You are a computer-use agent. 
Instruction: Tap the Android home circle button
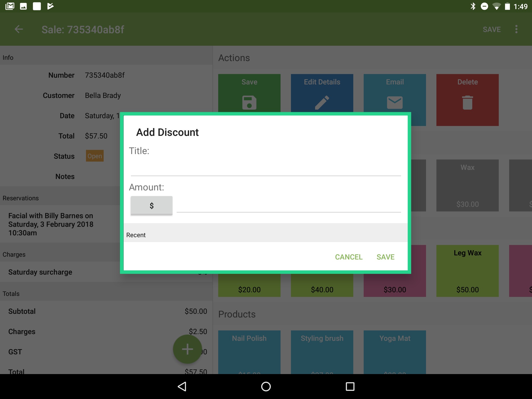266,387
